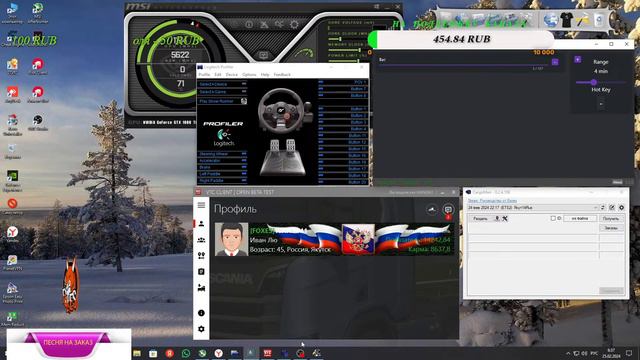Screen dimensions: 640x360
Task: Open the VTC sidebar icon below the group members icon
Action: pyautogui.click(x=201, y=256)
